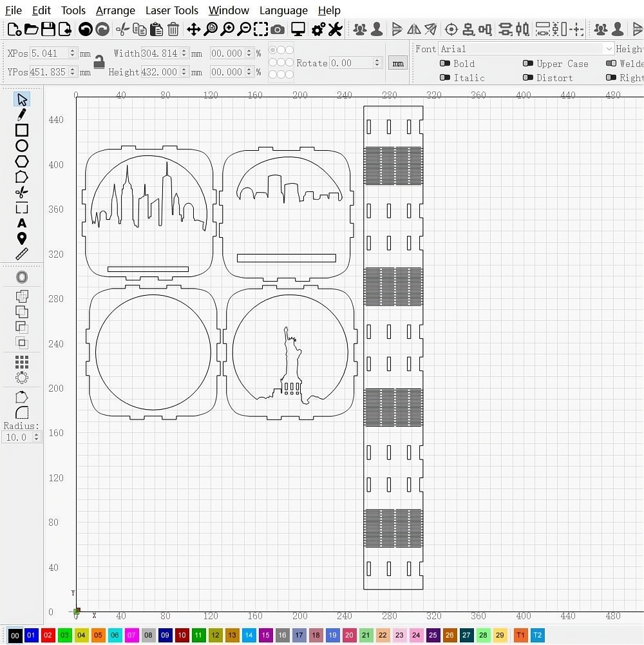644x645 pixels.
Task: Open Device settings wrench-screwdriver icon
Action: (336, 29)
